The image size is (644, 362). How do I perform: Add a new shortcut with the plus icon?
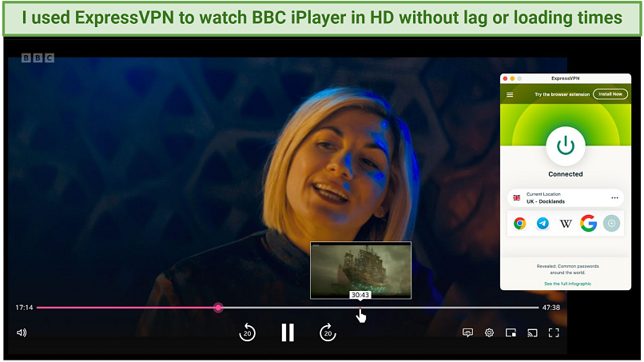click(x=611, y=223)
